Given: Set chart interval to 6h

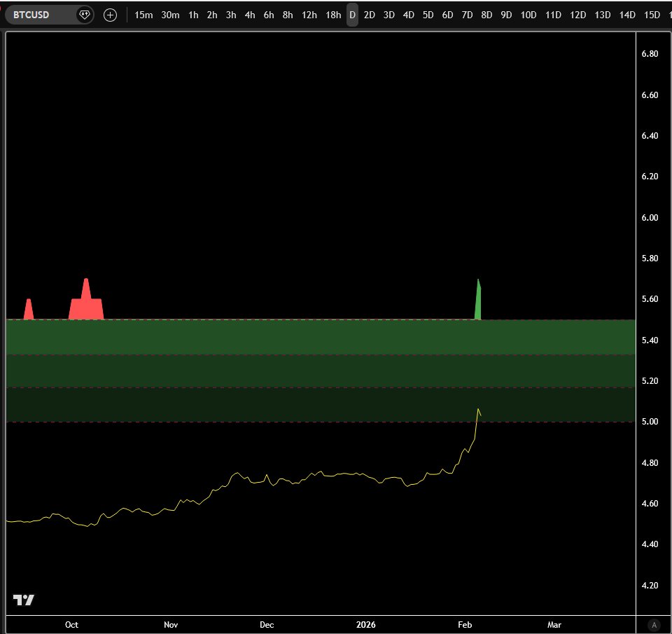Looking at the screenshot, I should tap(269, 15).
